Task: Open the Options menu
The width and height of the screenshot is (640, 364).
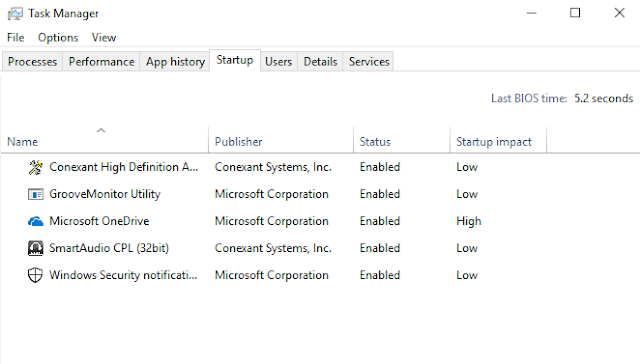Action: tap(58, 38)
